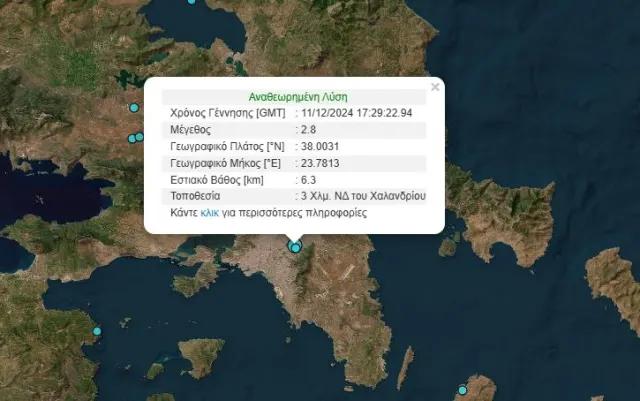Select the lone marker beside the popup's title row
This screenshot has height=401, width=640.
pyautogui.click(x=133, y=108)
